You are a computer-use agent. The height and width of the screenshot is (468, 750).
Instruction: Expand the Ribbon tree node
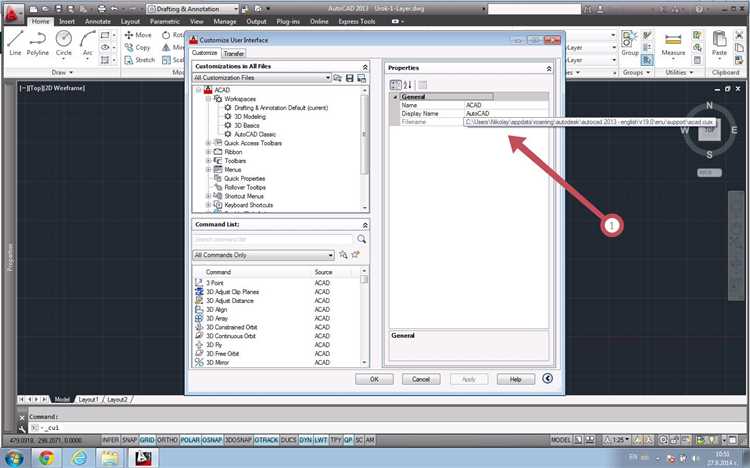click(x=209, y=152)
